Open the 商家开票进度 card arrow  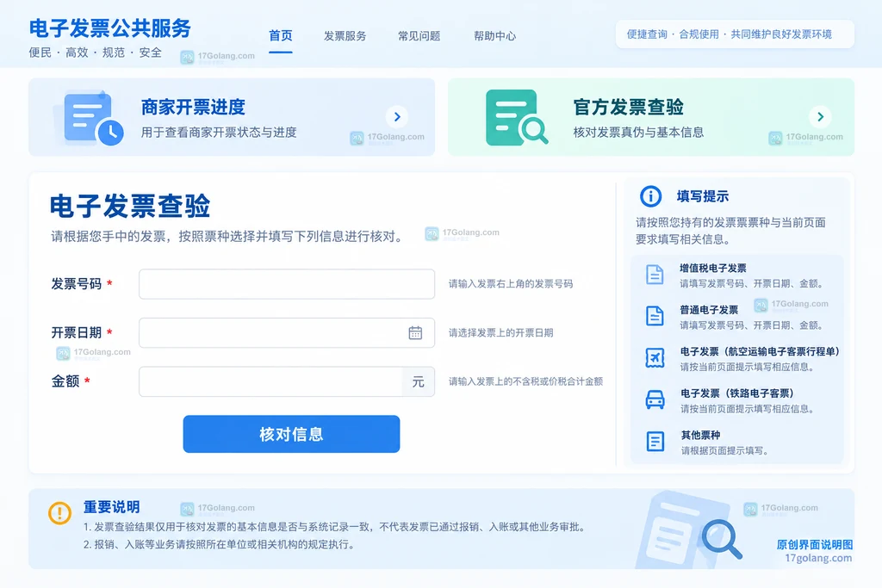(x=397, y=117)
